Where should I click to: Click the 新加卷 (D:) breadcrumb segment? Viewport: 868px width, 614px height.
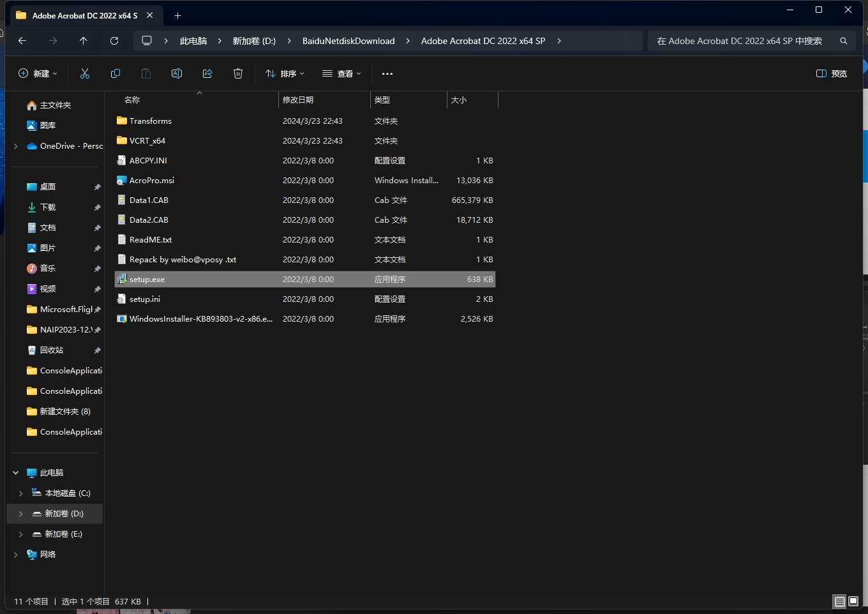click(x=254, y=41)
